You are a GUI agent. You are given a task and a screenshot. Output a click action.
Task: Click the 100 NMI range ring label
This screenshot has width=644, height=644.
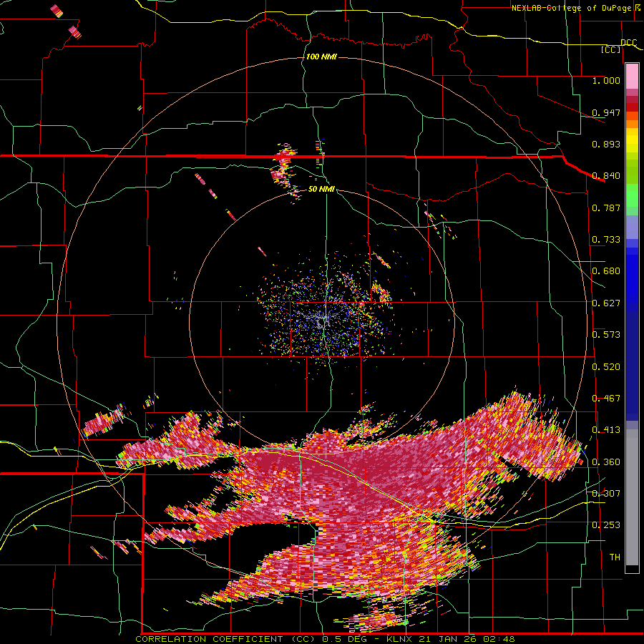[321, 57]
